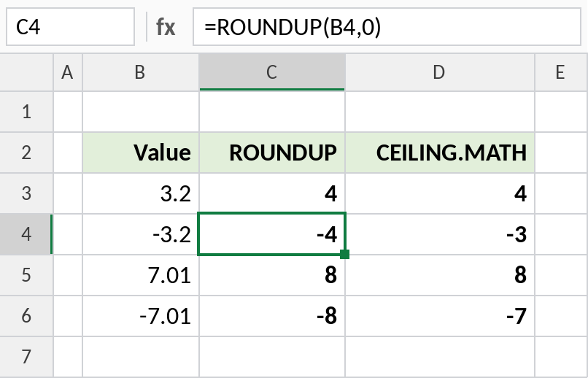
Task: Select empty cell A4
Action: click(68, 234)
